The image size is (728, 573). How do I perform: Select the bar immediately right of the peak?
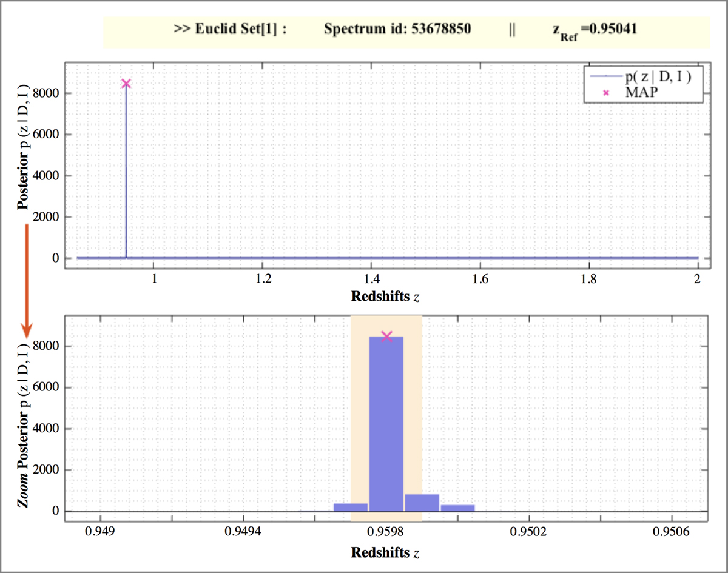coord(422,503)
